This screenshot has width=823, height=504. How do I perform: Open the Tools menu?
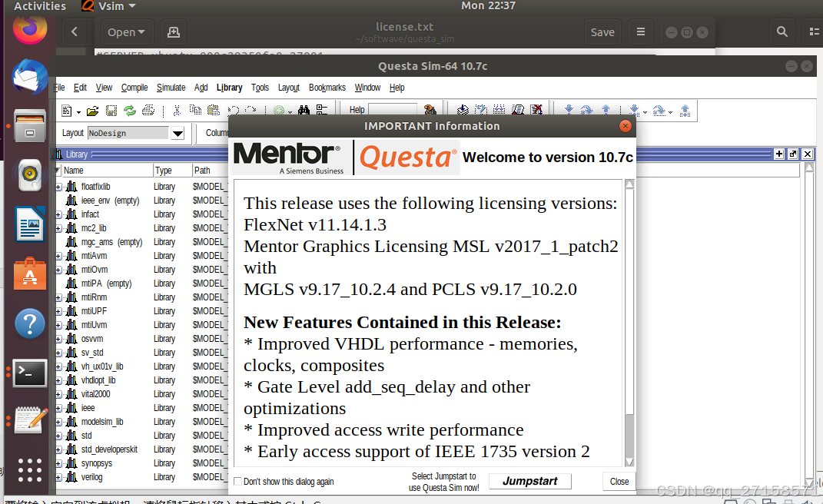(260, 88)
